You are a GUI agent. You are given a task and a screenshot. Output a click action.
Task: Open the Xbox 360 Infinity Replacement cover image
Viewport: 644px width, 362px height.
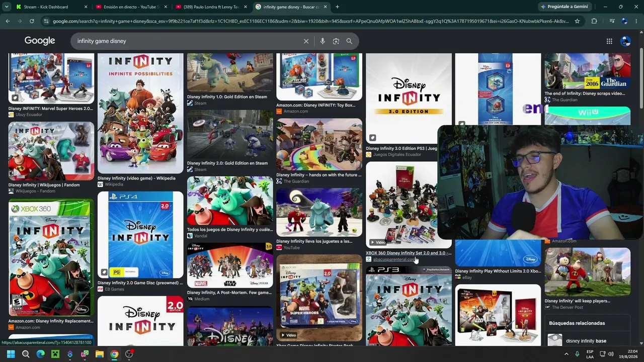[51, 257]
